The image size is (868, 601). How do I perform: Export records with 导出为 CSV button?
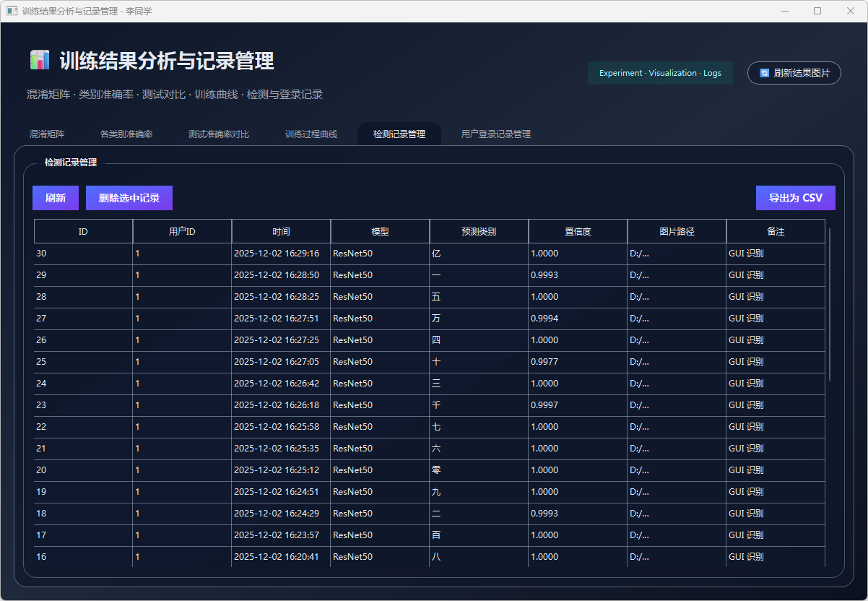point(795,198)
